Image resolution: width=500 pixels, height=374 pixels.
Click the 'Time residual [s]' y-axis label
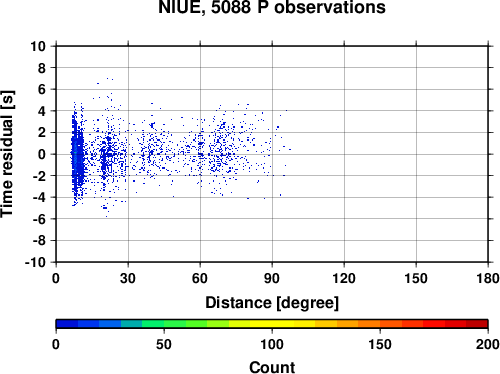[7, 154]
